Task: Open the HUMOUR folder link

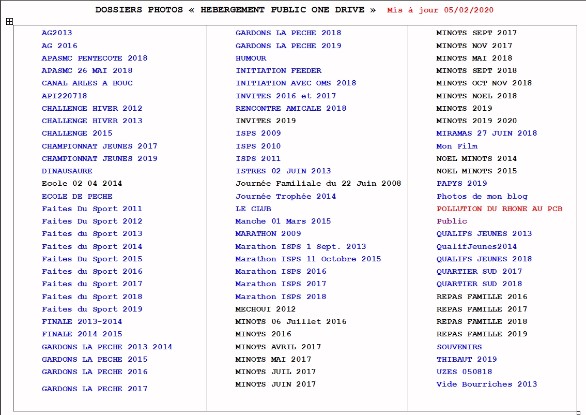Action: click(251, 58)
